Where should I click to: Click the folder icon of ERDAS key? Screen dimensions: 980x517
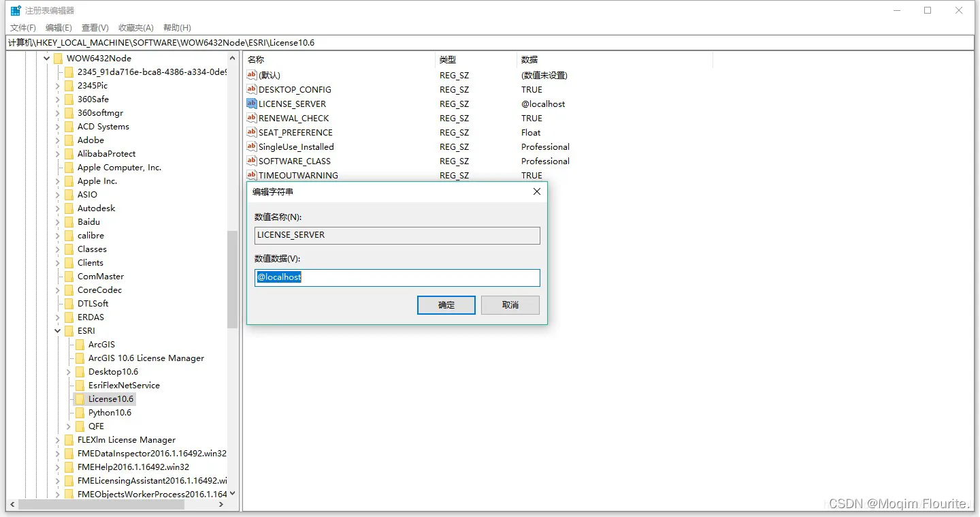pos(69,317)
